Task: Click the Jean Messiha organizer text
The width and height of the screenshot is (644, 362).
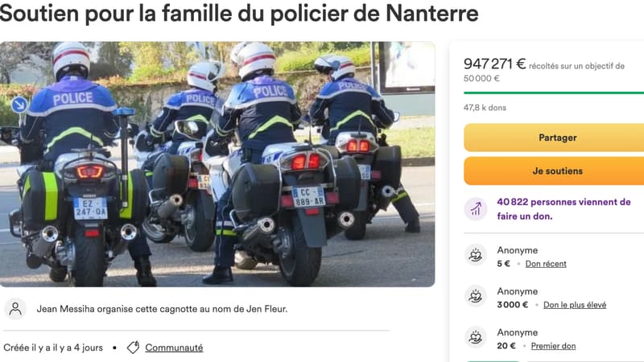Action: point(162,309)
